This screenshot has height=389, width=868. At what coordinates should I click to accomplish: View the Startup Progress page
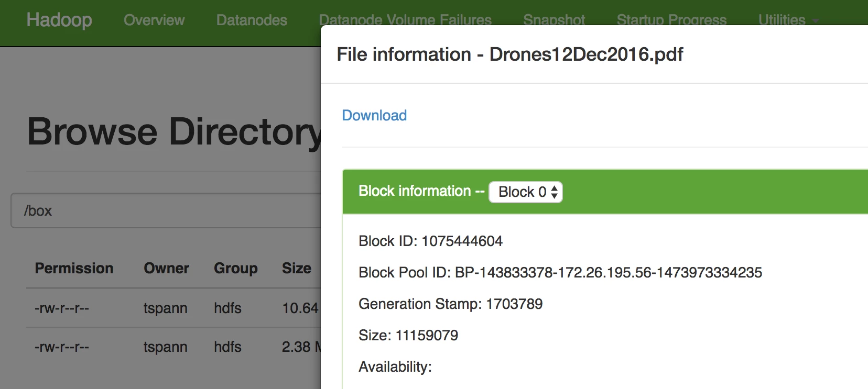point(671,19)
